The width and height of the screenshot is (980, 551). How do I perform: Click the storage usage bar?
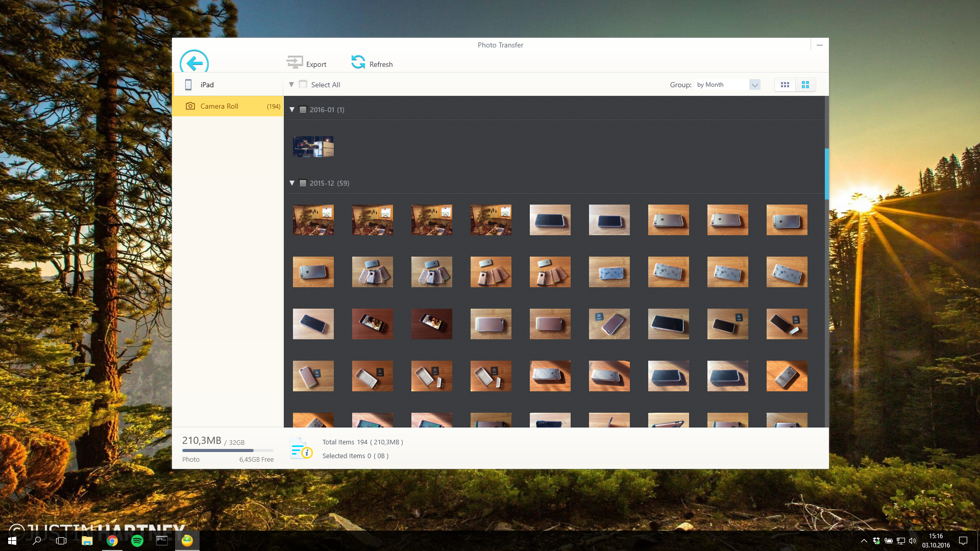coord(228,450)
